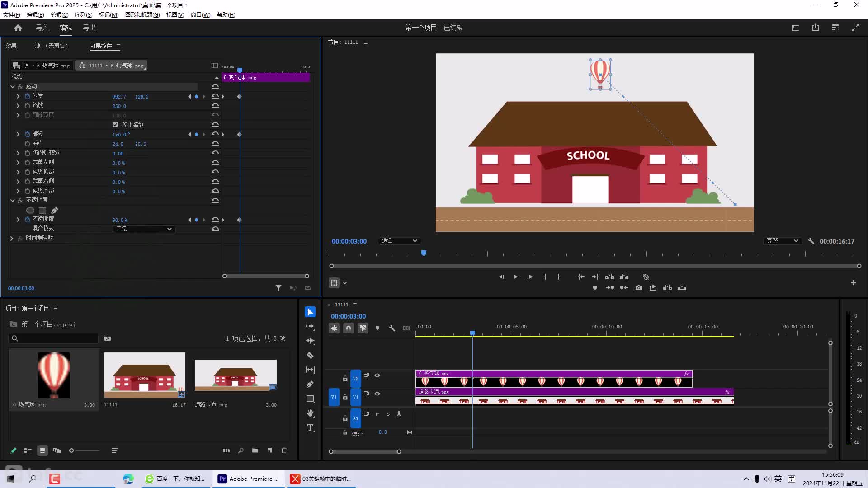Expand the Time Remapping group
Viewport: 868px width, 488px height.
point(12,238)
